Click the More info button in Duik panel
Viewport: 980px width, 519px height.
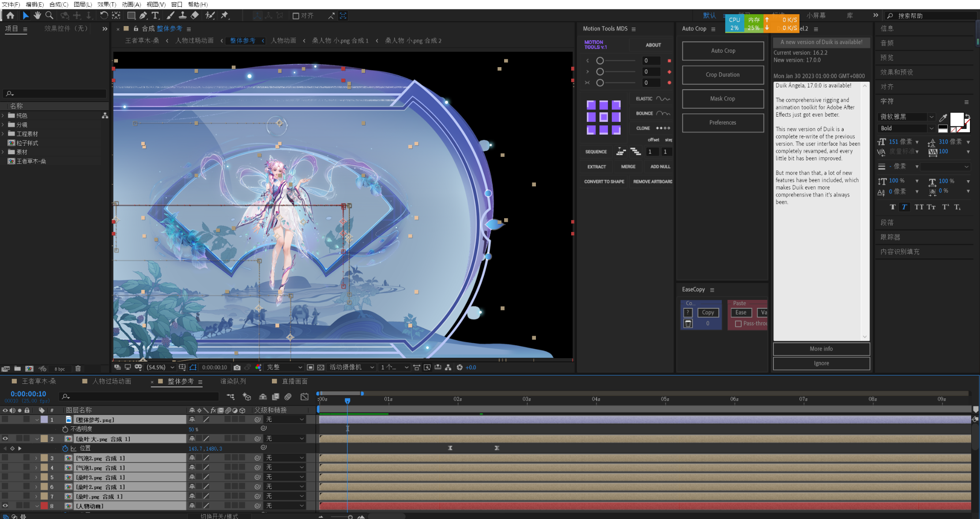click(x=821, y=349)
